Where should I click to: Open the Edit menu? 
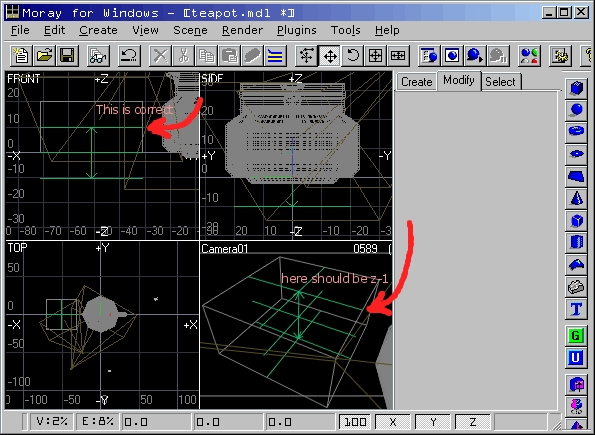pyautogui.click(x=54, y=30)
